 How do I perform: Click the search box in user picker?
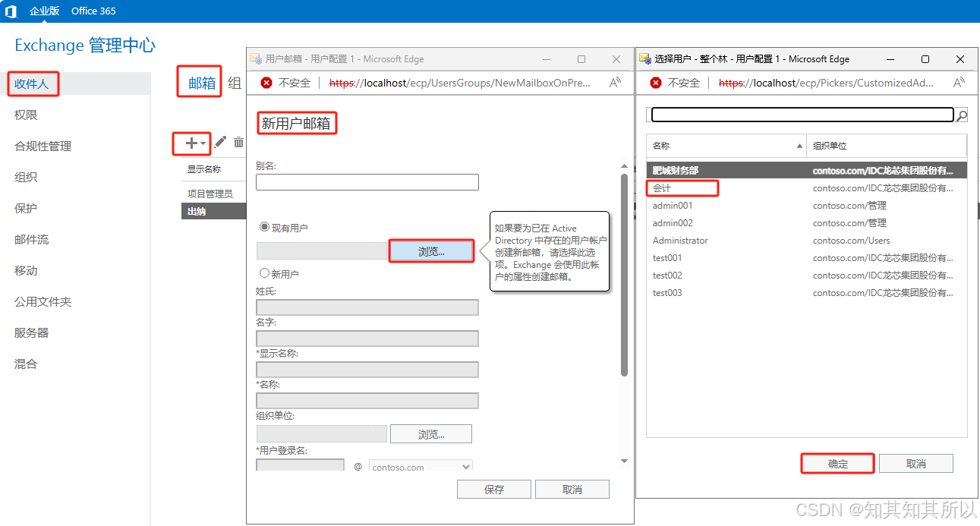coord(802,115)
